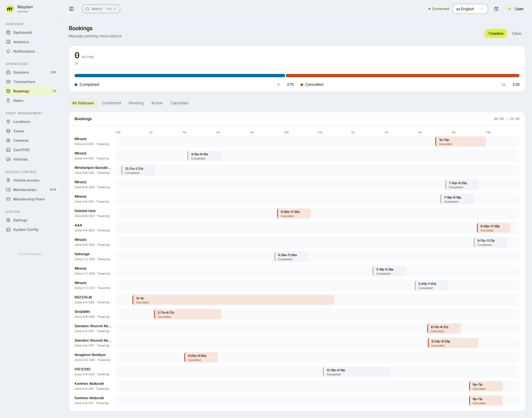This screenshot has width=532, height=418.
Task: Select the 1a–1p Cancelled booking bar
Action: coord(233,300)
